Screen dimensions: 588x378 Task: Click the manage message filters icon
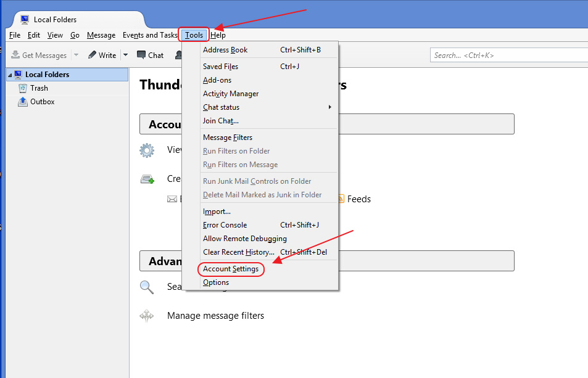147,316
